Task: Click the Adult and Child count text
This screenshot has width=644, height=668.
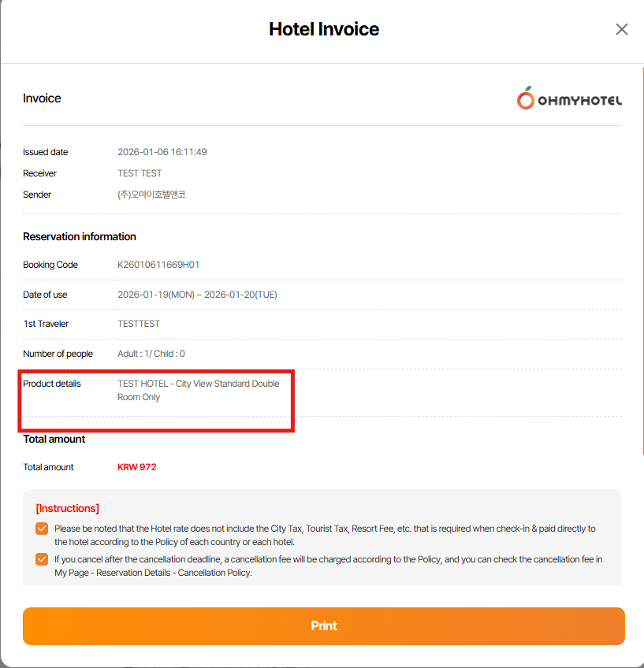Action: 151,354
